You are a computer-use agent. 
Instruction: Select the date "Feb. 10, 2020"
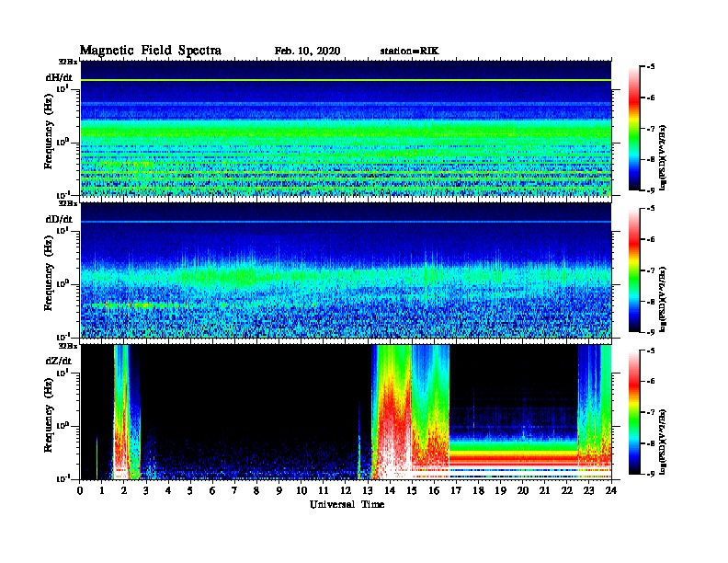point(307,51)
